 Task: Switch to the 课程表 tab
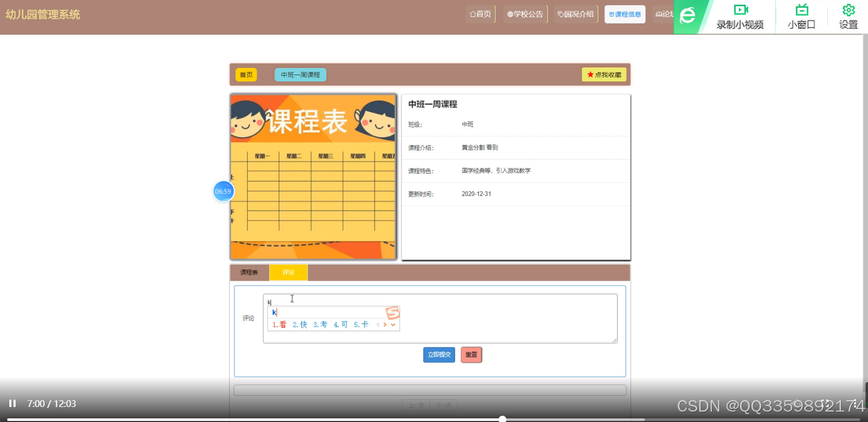click(x=249, y=272)
